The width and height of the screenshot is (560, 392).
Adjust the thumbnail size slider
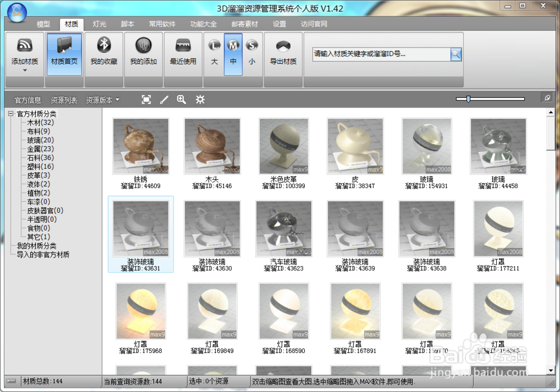pyautogui.click(x=467, y=98)
